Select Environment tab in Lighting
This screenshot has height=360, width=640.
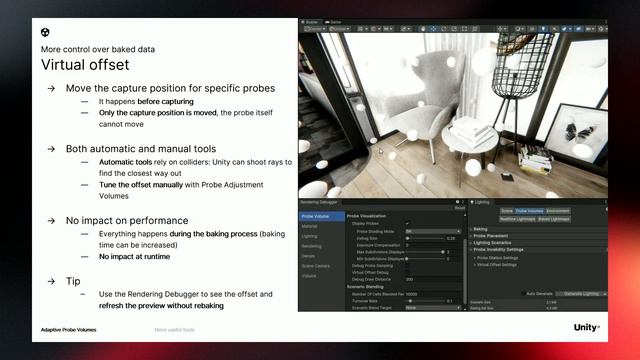point(558,211)
